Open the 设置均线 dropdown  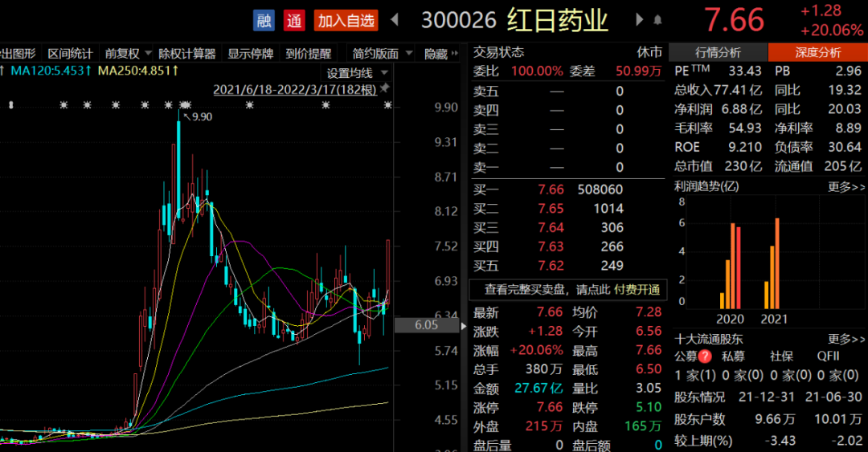(357, 72)
